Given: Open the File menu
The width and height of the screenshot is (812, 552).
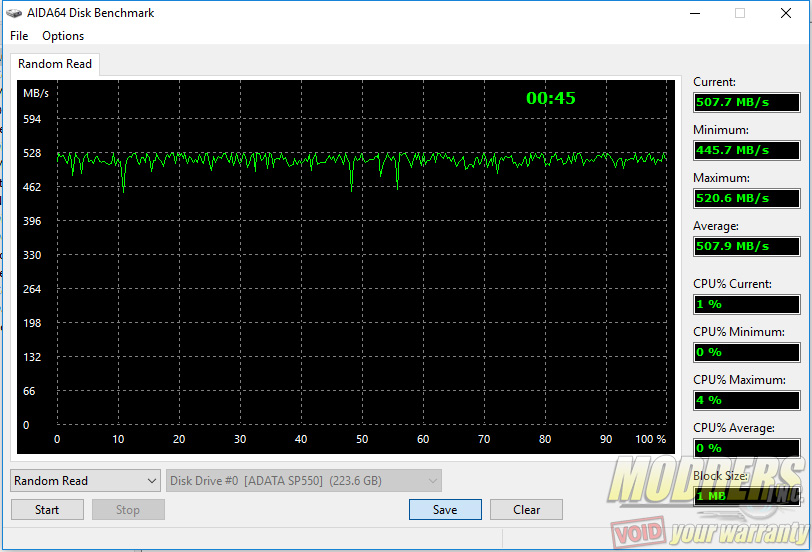Looking at the screenshot, I should pyautogui.click(x=19, y=36).
